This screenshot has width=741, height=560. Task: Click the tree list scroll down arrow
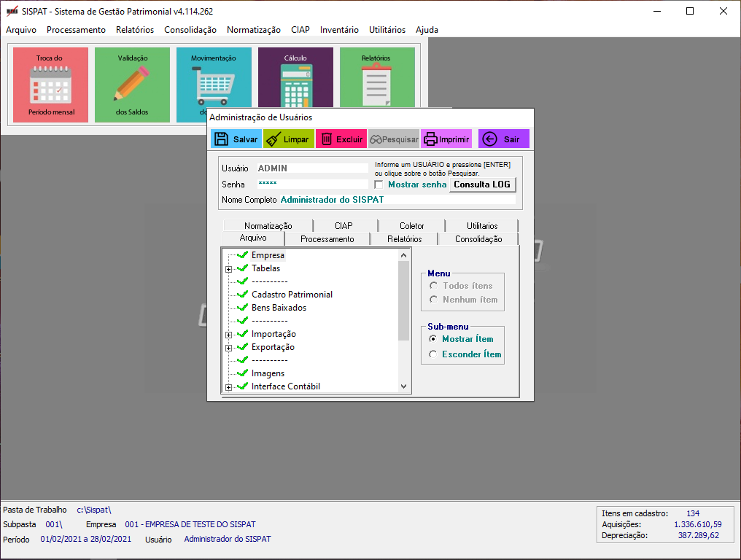coord(404,386)
